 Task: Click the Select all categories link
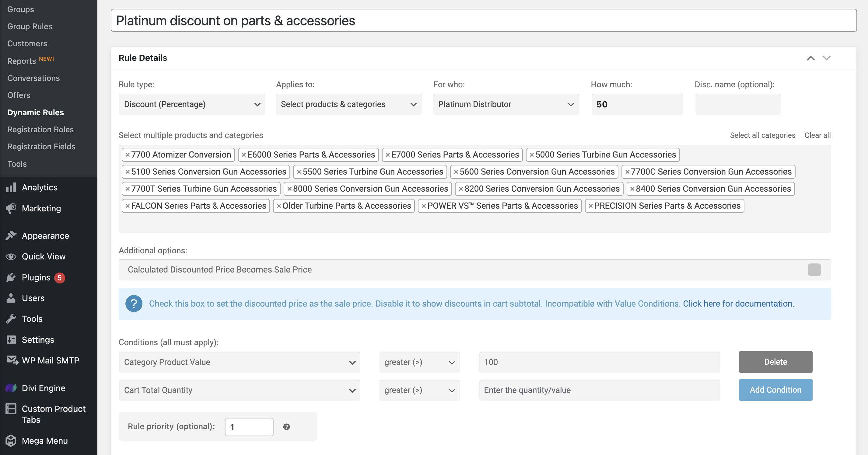tap(762, 135)
